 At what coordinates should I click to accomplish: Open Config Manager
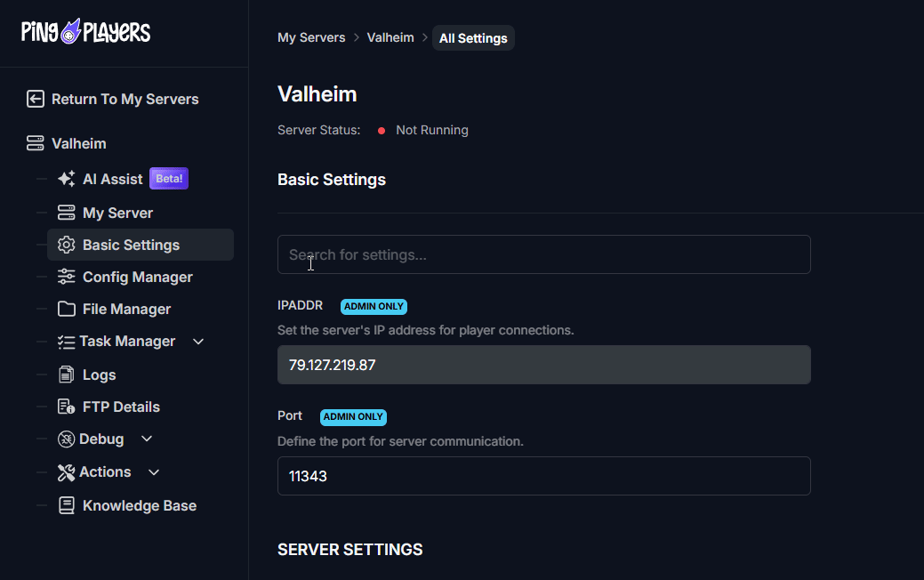[x=137, y=277]
